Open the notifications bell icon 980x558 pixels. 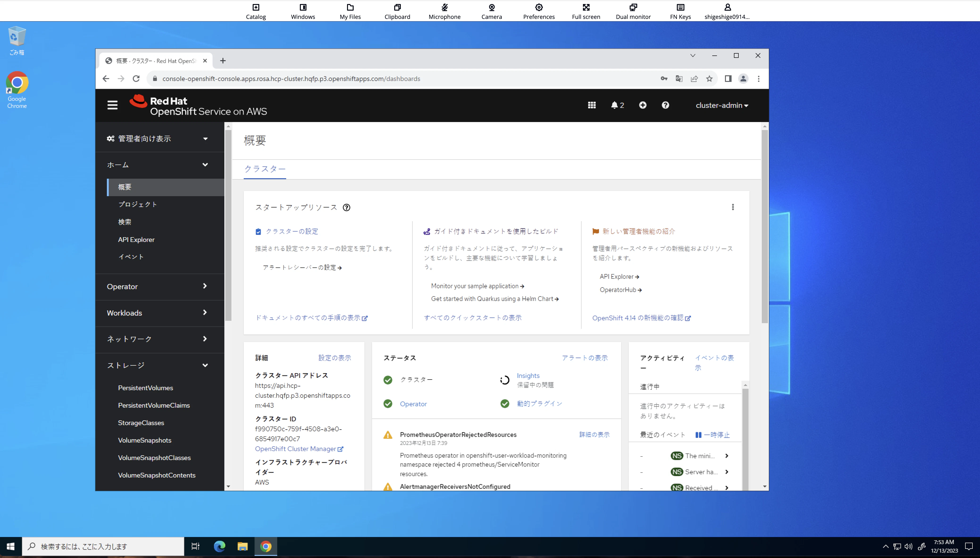pyautogui.click(x=617, y=105)
